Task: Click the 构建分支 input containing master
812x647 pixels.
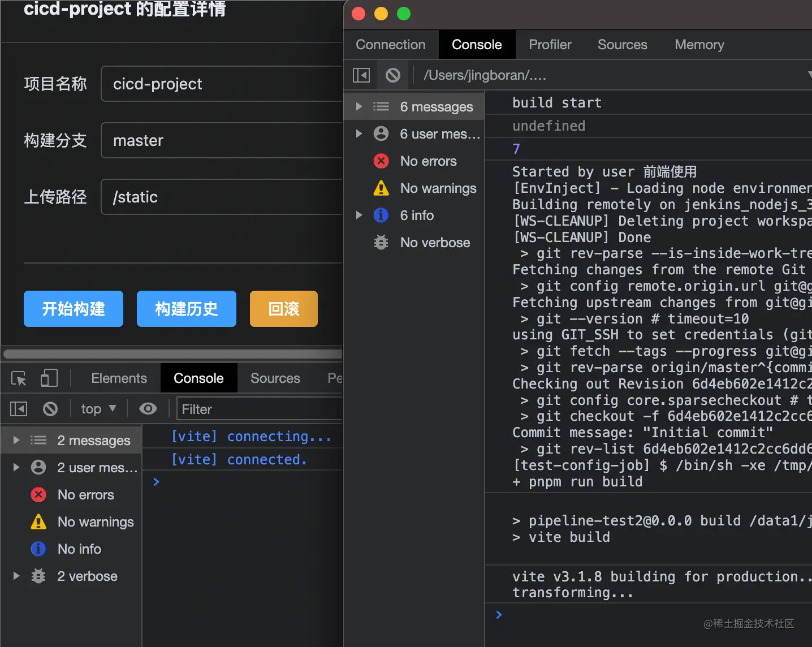Action: click(222, 140)
